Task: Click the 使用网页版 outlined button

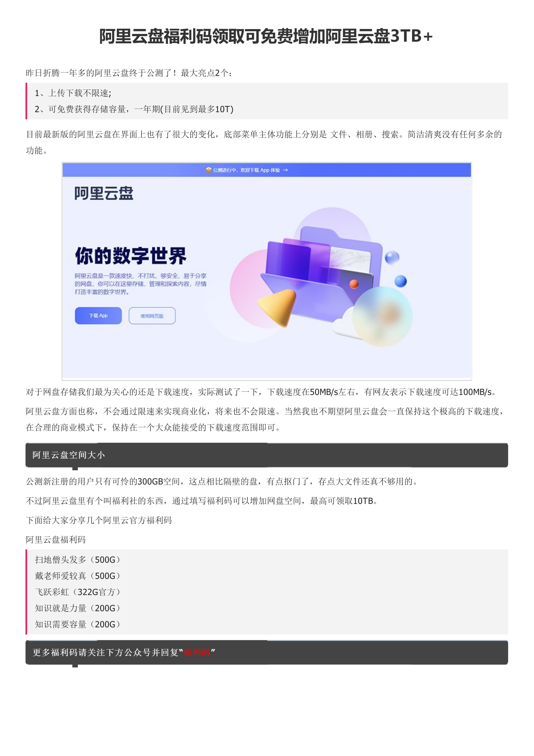Action: click(x=152, y=316)
